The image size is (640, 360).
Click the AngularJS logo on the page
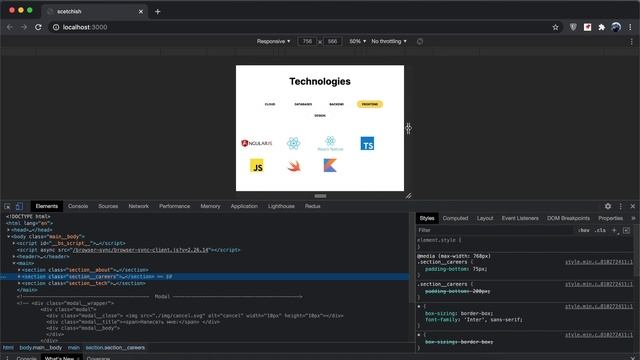tap(256, 143)
